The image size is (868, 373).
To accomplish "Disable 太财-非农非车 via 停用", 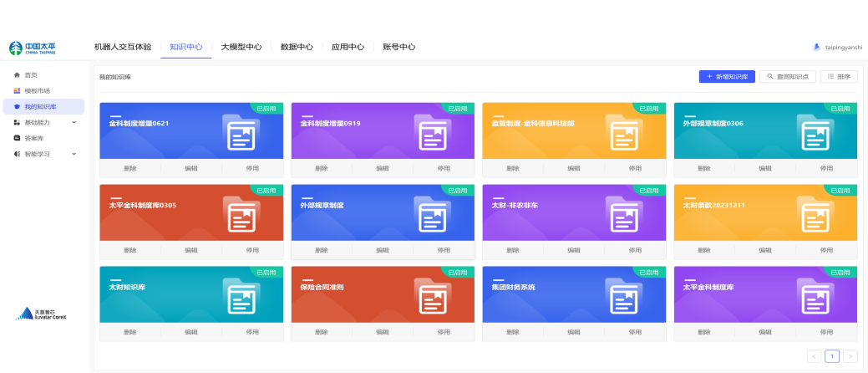I will [x=635, y=251].
